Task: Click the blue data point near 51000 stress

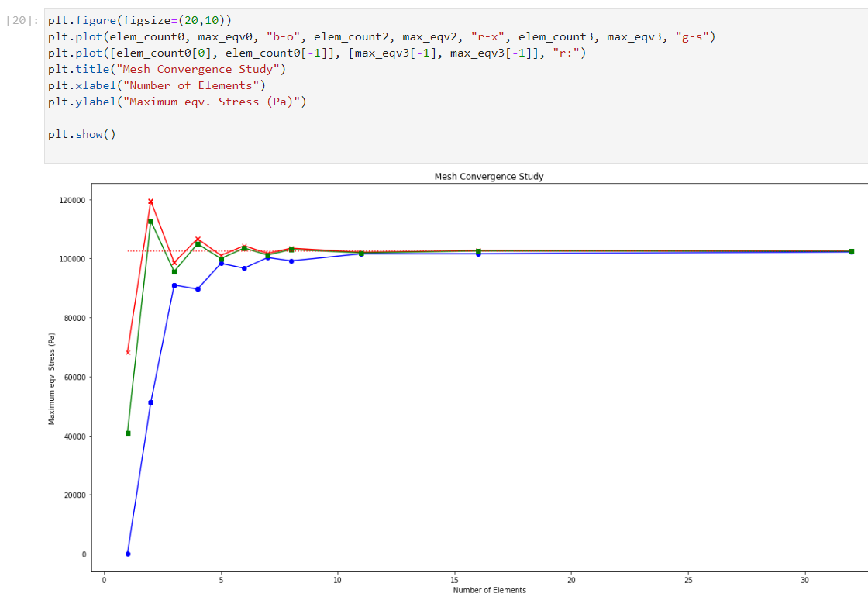Action: [x=150, y=402]
